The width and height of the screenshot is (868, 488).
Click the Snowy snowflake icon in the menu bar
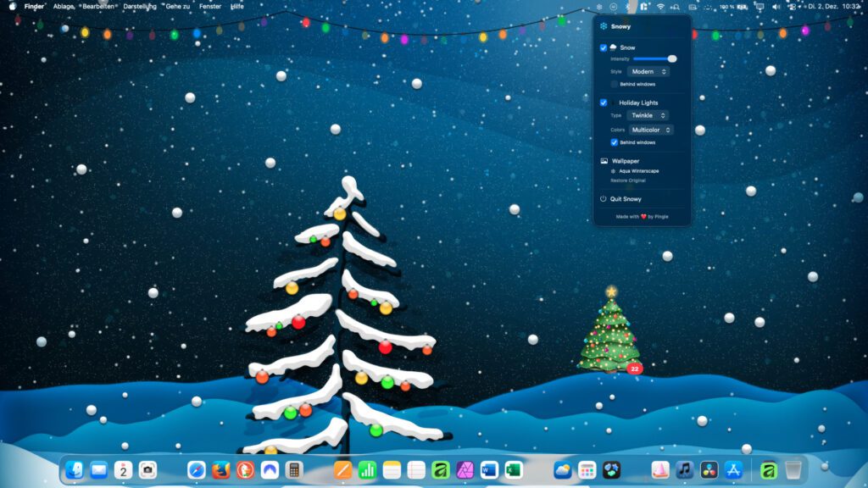(x=599, y=6)
